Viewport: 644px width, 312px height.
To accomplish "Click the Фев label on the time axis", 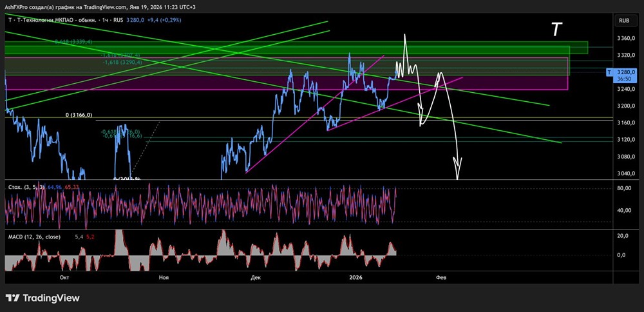I will coord(440,278).
